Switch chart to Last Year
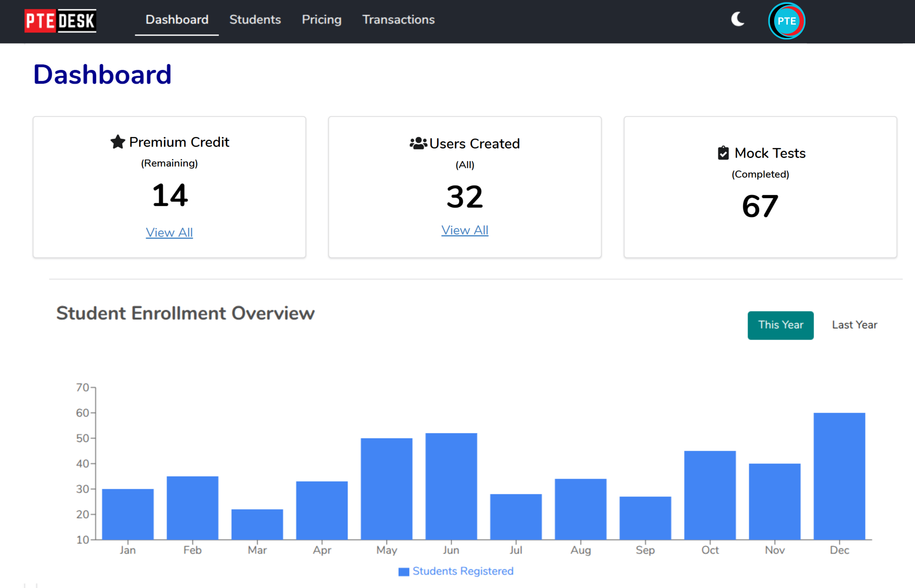This screenshot has height=588, width=915. point(854,325)
